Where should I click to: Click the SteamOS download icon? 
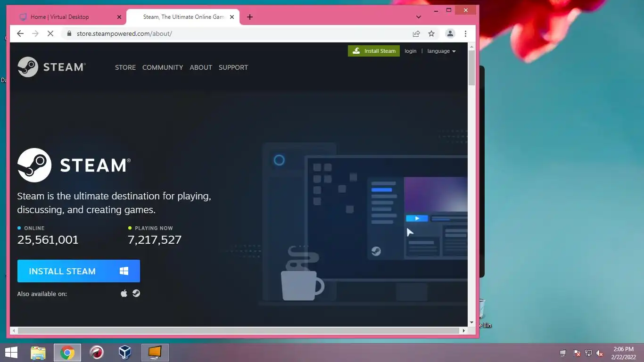click(x=136, y=293)
